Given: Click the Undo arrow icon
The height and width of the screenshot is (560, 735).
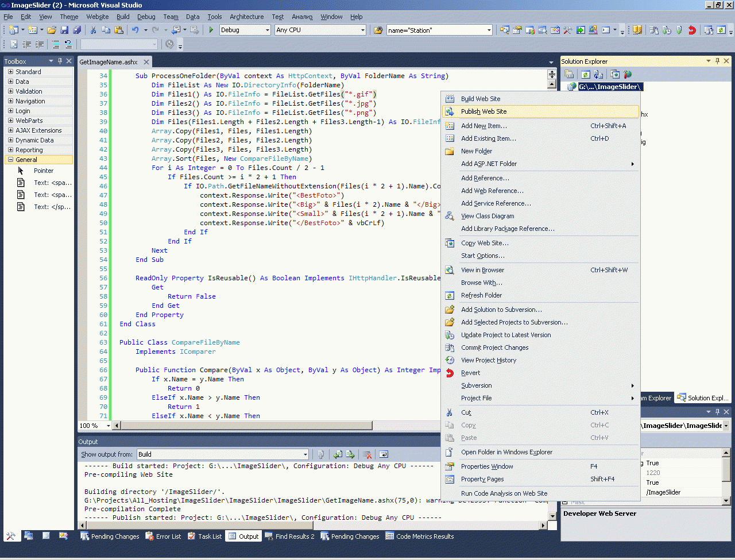Looking at the screenshot, I should [x=135, y=30].
